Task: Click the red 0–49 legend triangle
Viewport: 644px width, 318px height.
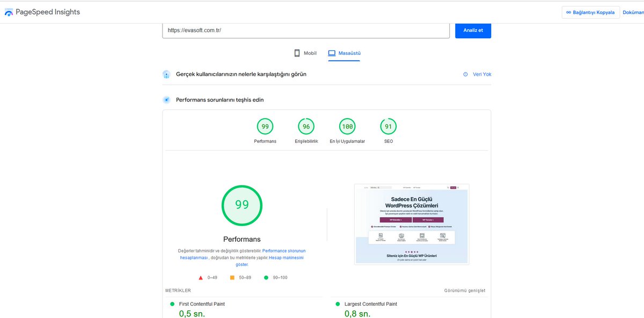Action: coord(201,277)
